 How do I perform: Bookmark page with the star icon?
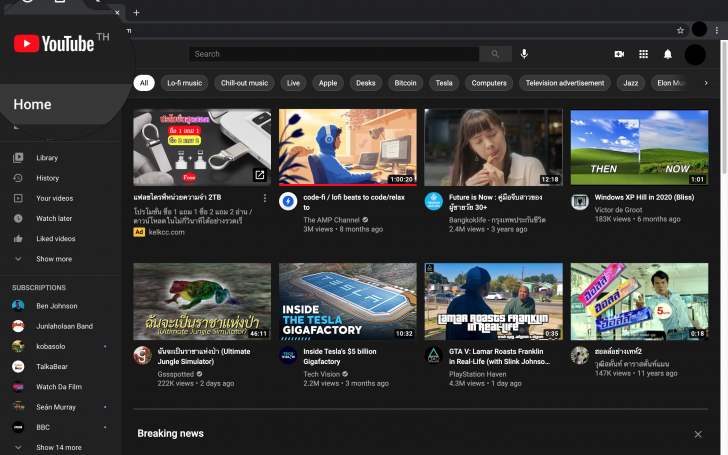coord(680,31)
